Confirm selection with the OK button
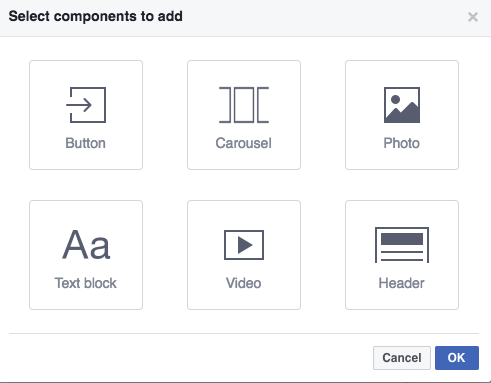 (x=457, y=358)
